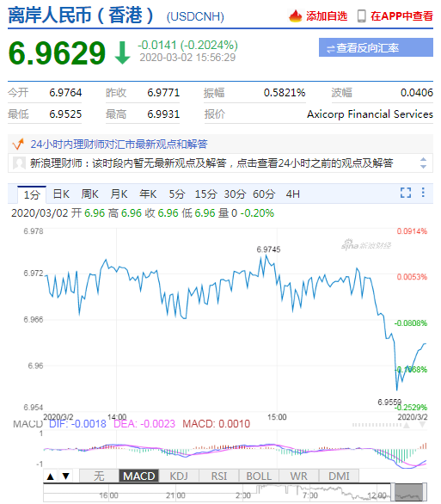Click the 添加自选 link
Screen dimensions: 441x504
(327, 15)
